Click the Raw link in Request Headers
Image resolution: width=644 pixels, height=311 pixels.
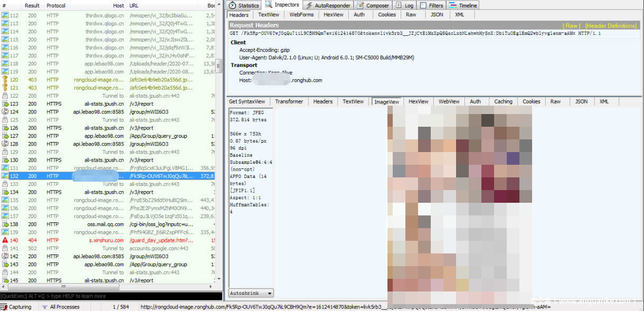coord(572,25)
